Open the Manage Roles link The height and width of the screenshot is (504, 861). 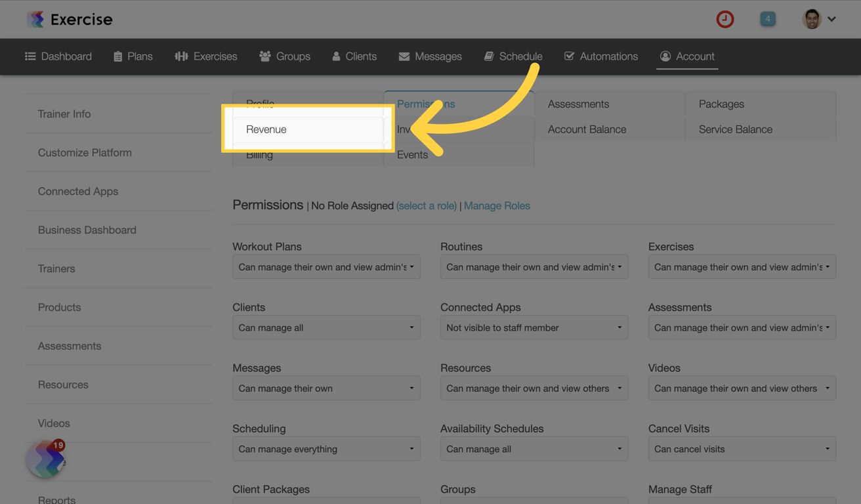[x=497, y=205]
